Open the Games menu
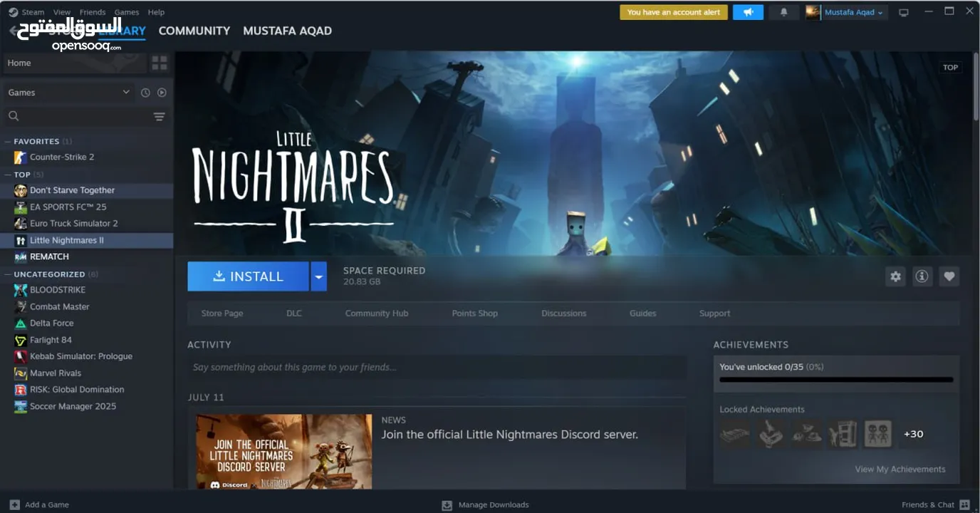980x513 pixels. pyautogui.click(x=127, y=12)
